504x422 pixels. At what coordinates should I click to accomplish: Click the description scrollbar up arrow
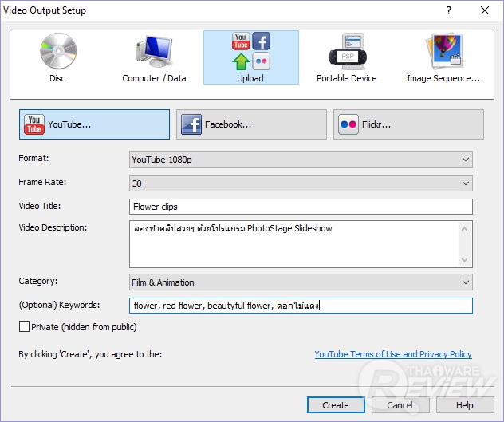click(x=464, y=229)
